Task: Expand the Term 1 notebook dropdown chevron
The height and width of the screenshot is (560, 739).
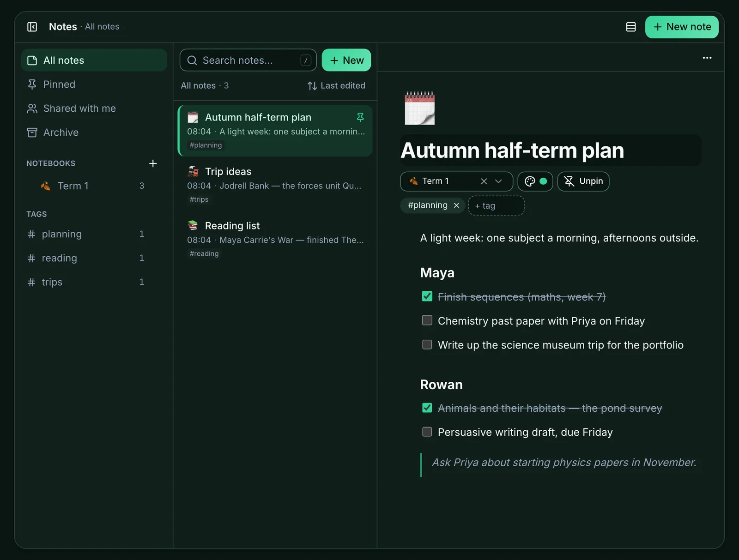Action: click(498, 181)
